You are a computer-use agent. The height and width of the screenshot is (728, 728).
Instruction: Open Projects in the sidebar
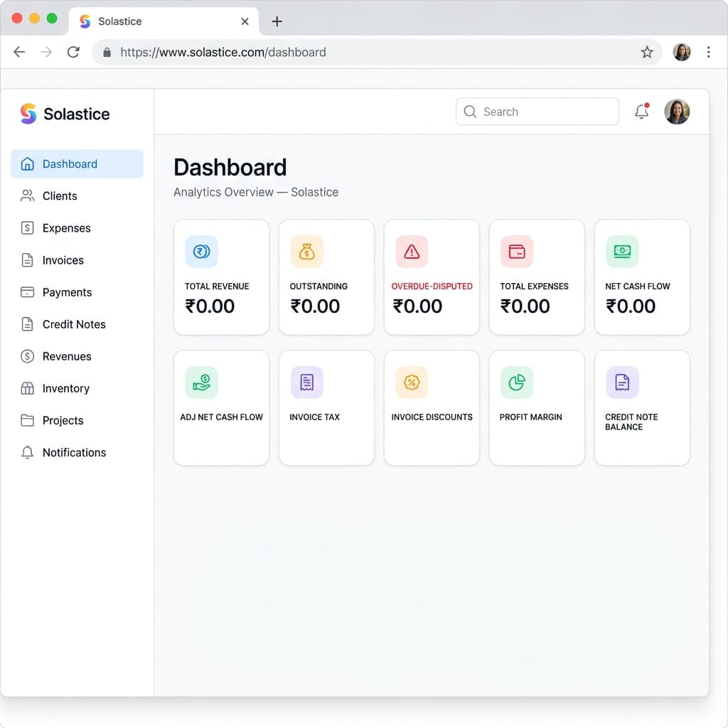point(77,420)
